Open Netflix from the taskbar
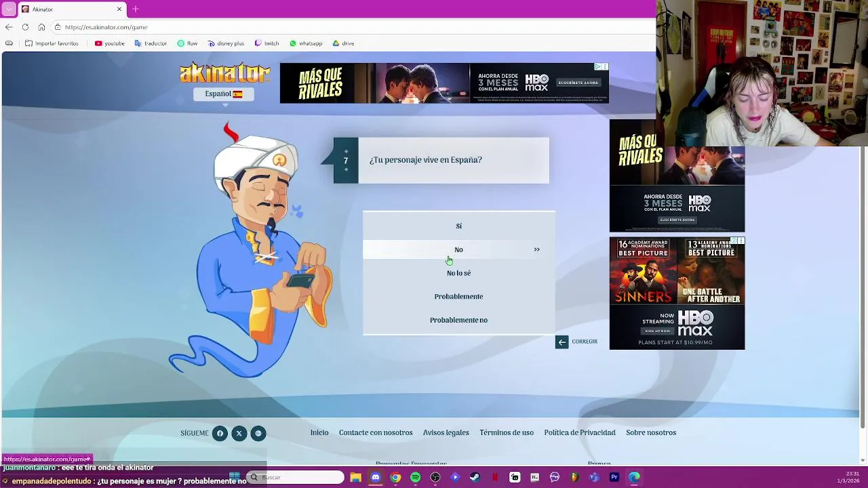Image resolution: width=868 pixels, height=488 pixels. (x=495, y=477)
